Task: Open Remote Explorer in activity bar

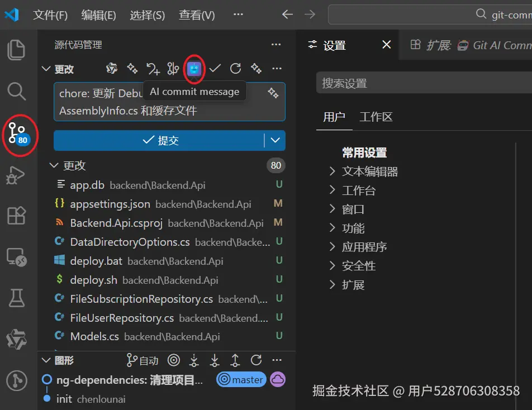Action: click(x=17, y=257)
